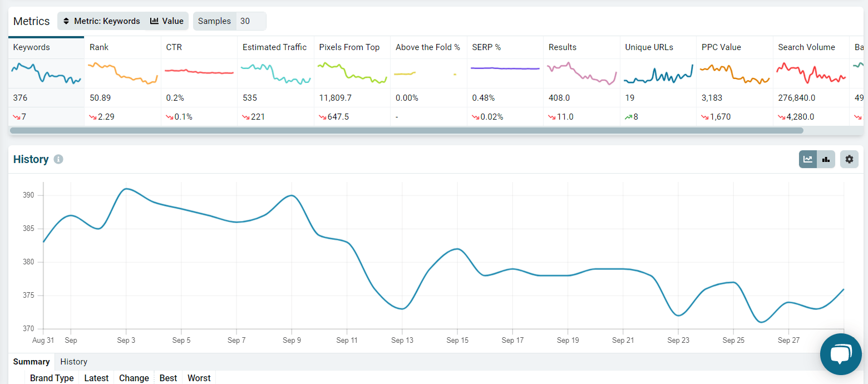
Task: Click the Estimated Traffic teal sparkline
Action: [275, 73]
